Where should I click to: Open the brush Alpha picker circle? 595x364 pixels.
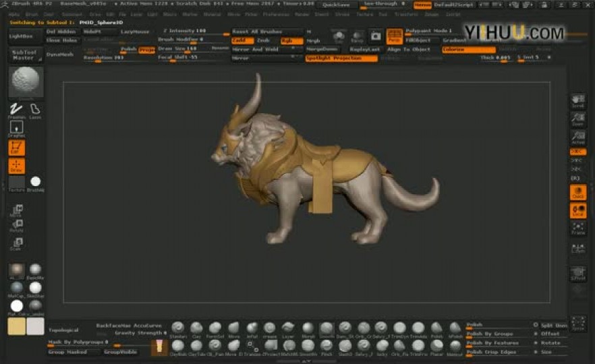35,181
